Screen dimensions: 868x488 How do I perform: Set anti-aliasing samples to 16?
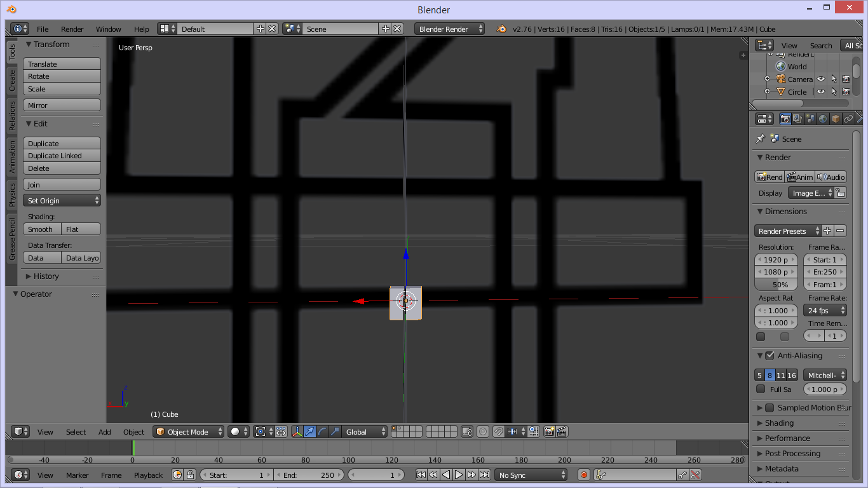coord(790,375)
